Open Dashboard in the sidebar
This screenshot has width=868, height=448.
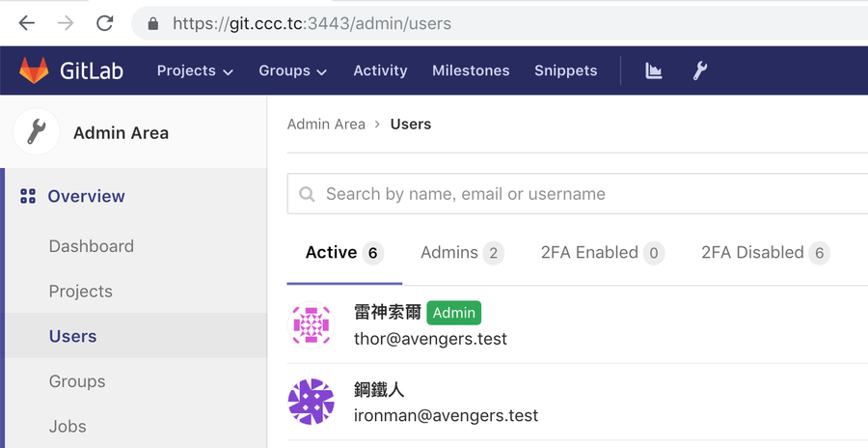tap(92, 246)
